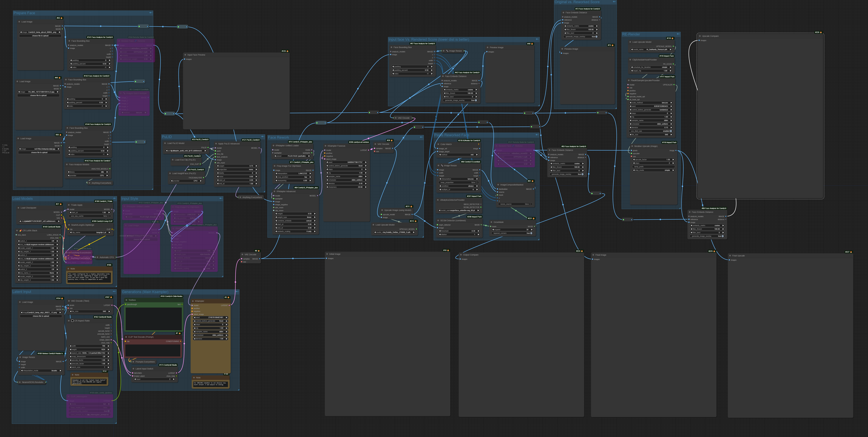Click weight 0.75 value in Apply PuLID Advanced

click(x=251, y=166)
